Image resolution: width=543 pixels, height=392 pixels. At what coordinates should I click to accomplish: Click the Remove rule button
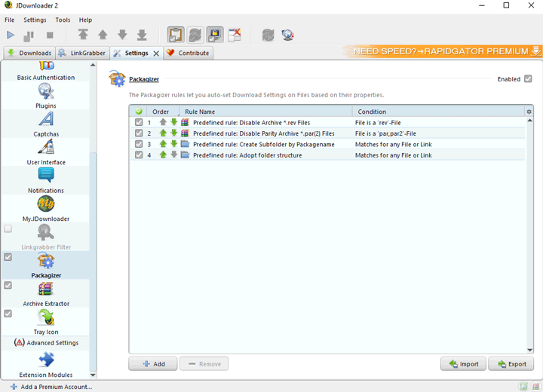point(204,364)
